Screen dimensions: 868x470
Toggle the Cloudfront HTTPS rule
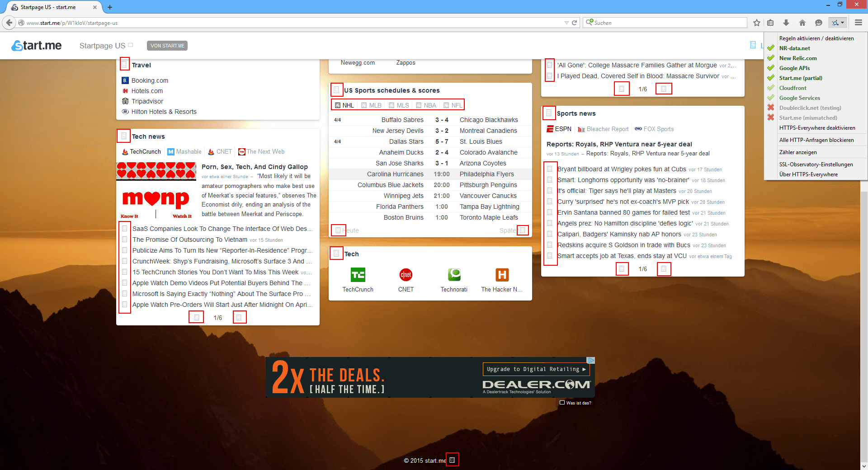(x=793, y=88)
